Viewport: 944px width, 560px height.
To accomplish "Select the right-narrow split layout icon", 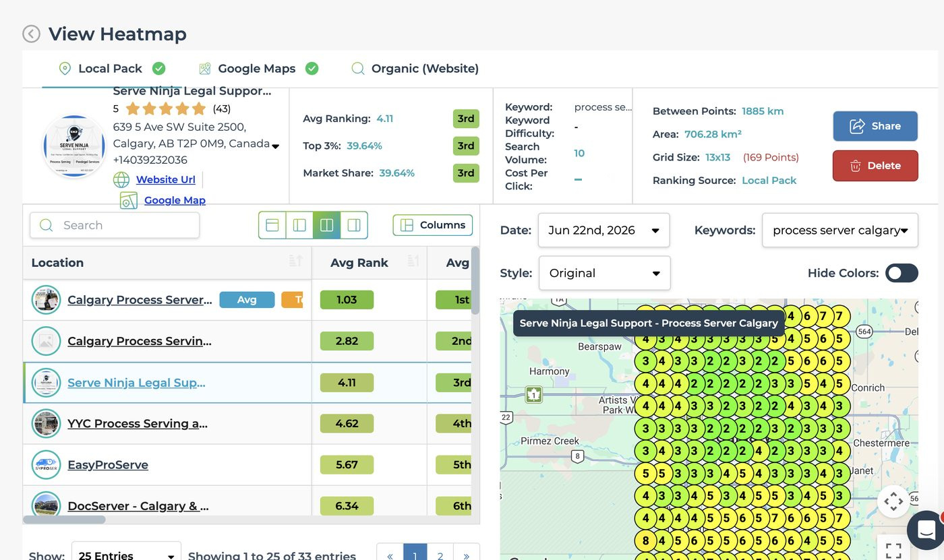I will pyautogui.click(x=353, y=225).
